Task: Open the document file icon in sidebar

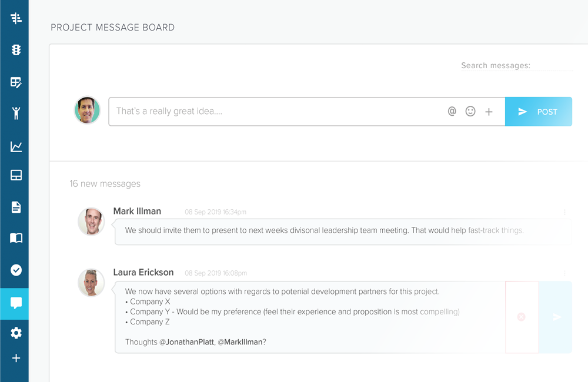Action: (16, 207)
